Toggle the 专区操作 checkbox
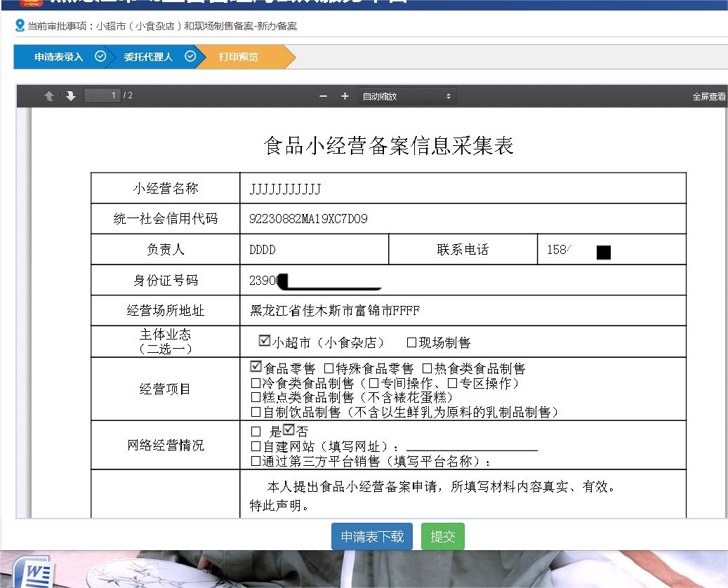 (452, 383)
